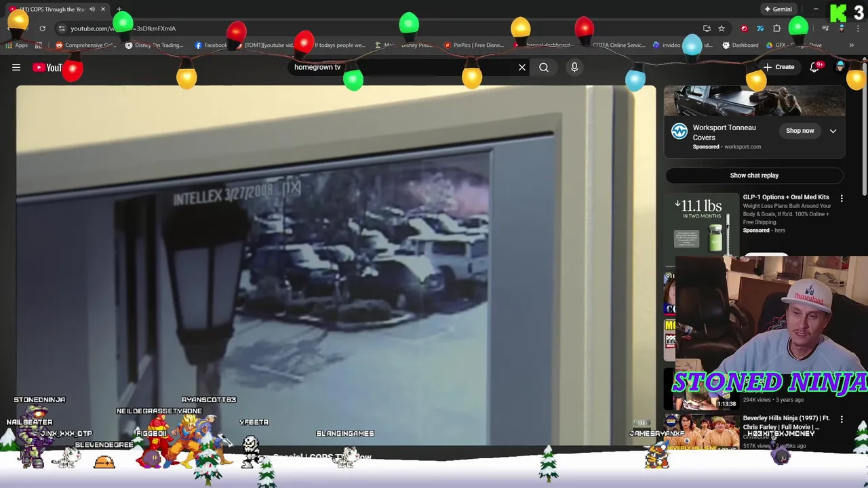Open the YouTube hamburger guide menu
Screen dimensions: 868x488
coord(16,67)
